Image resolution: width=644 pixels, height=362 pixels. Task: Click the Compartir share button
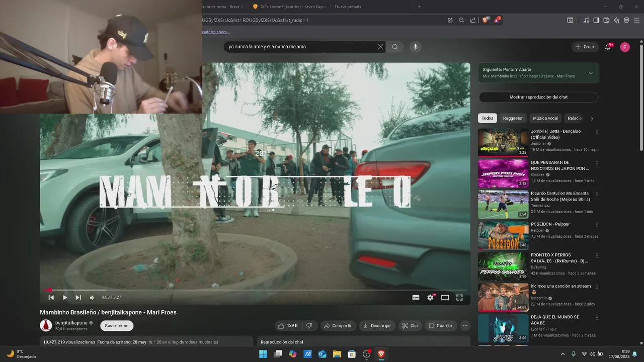click(338, 326)
